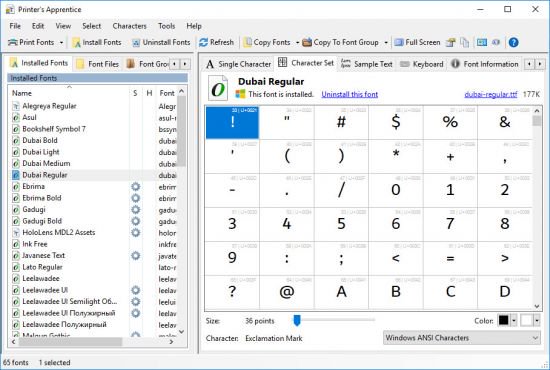
Task: Click the gear icon in Javanese Text row
Action: point(136,256)
